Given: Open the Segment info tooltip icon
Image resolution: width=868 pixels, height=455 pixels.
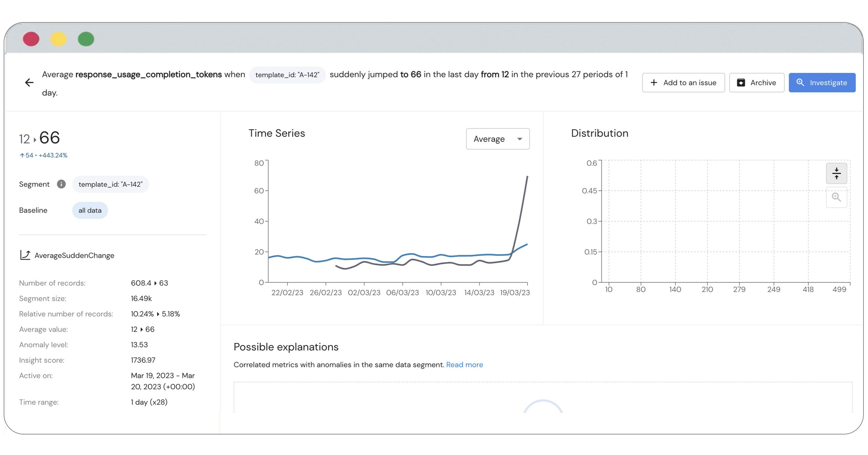Looking at the screenshot, I should click(x=61, y=184).
